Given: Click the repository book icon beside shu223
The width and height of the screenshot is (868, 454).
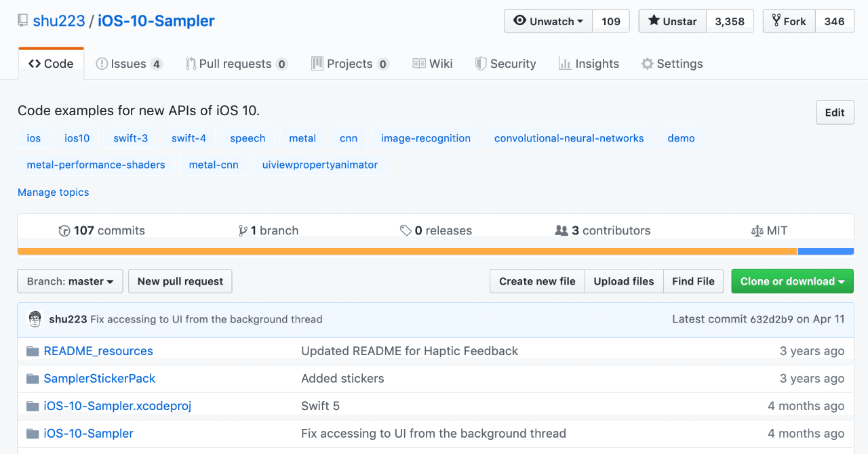Looking at the screenshot, I should pyautogui.click(x=22, y=21).
